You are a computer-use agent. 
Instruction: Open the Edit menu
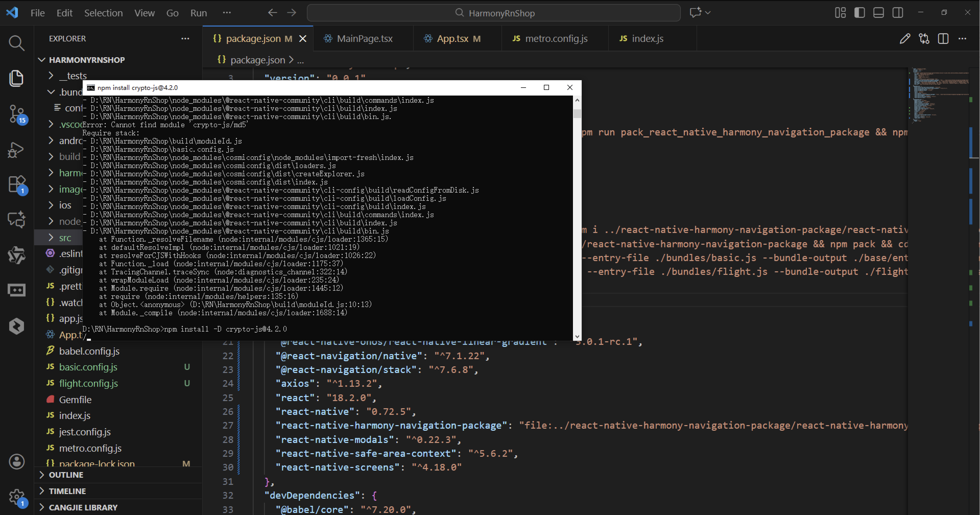64,13
